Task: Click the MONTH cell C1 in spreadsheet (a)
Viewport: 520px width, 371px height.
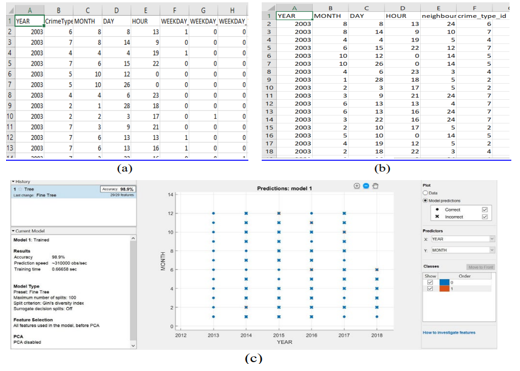Action: [x=88, y=21]
